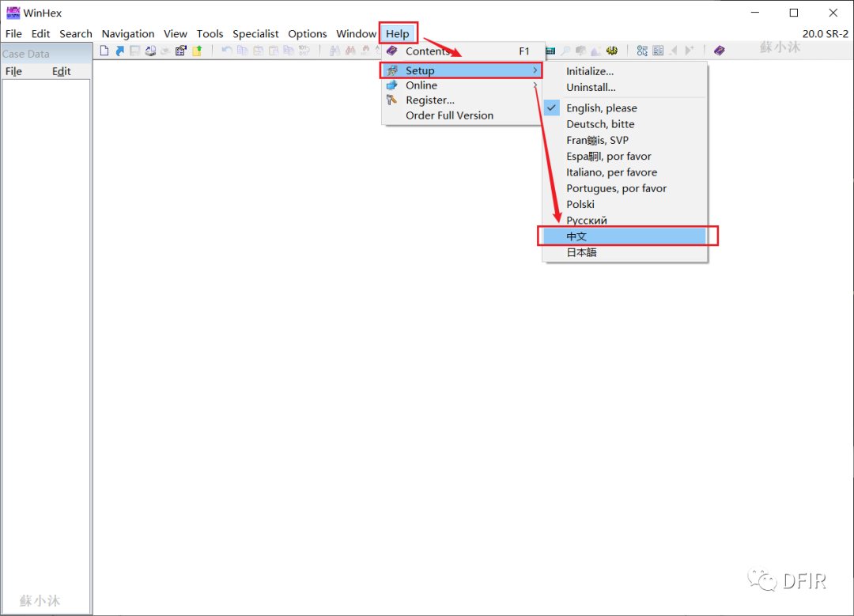Click the New file toolbar icon
Viewport: 854px width, 616px height.
click(x=104, y=51)
